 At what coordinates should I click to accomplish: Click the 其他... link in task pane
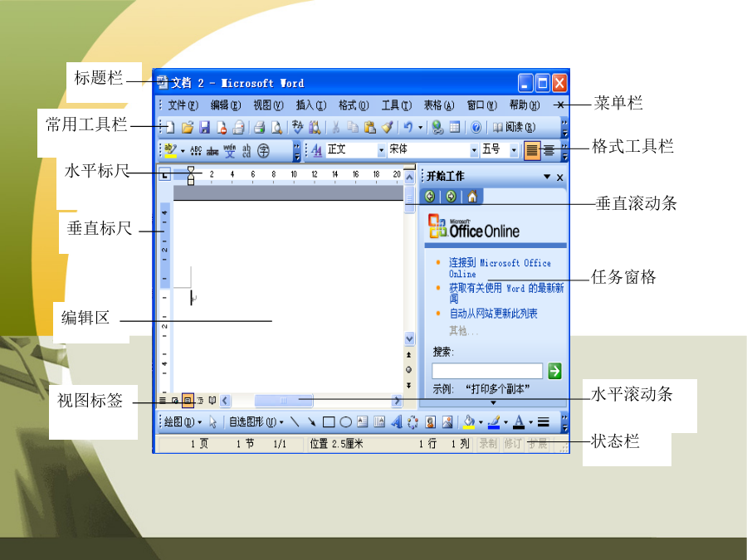[x=463, y=330]
